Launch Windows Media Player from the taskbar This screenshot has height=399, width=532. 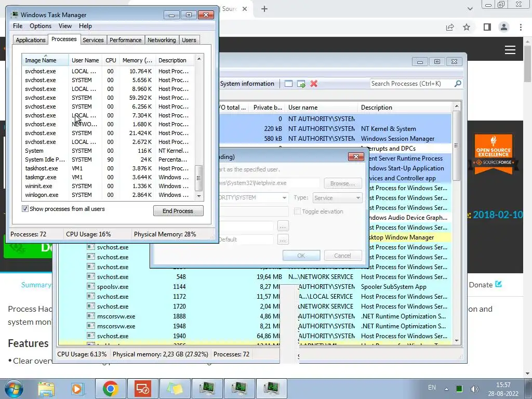click(78, 389)
